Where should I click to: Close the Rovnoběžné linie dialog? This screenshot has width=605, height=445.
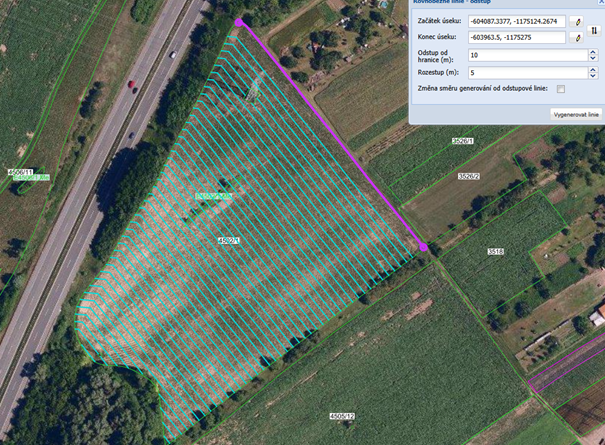click(602, 2)
